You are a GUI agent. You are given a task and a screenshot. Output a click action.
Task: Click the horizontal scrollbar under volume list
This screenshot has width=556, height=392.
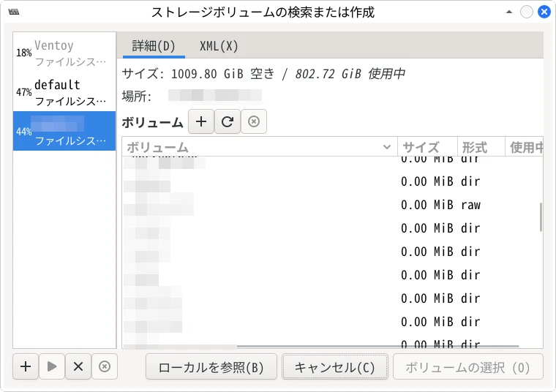322,345
